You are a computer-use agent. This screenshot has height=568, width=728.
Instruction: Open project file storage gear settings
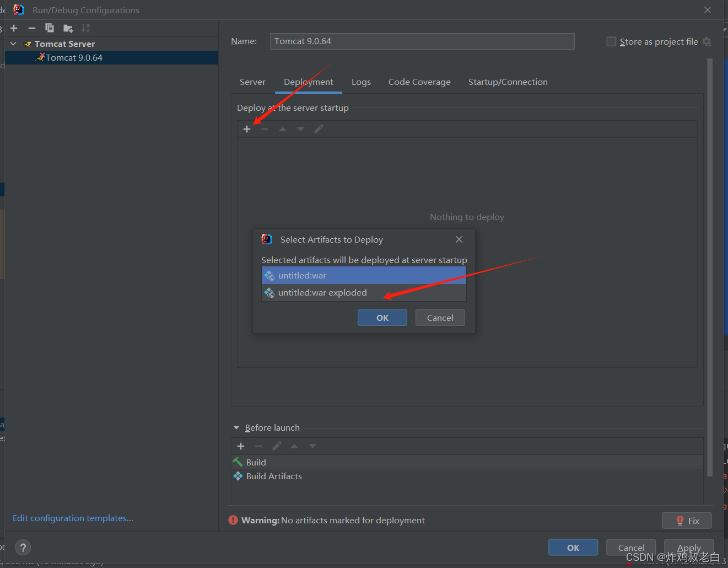coord(707,42)
